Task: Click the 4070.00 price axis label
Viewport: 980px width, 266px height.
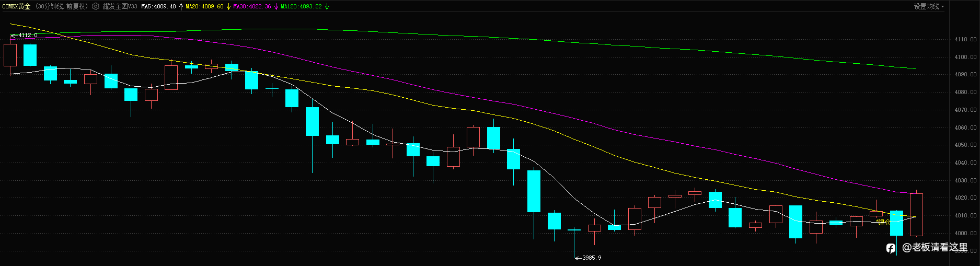Action: [x=965, y=110]
